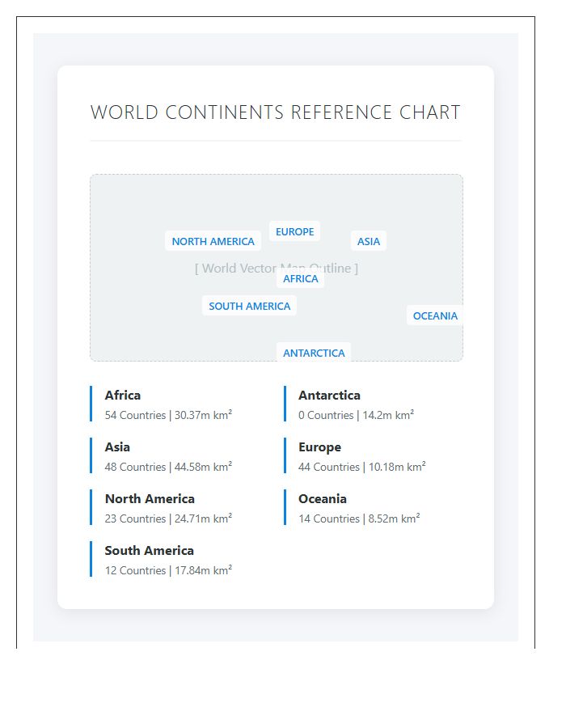Image resolution: width=566 pixels, height=728 pixels.
Task: Click the World Vector Map Outline placeholder text
Action: (276, 268)
